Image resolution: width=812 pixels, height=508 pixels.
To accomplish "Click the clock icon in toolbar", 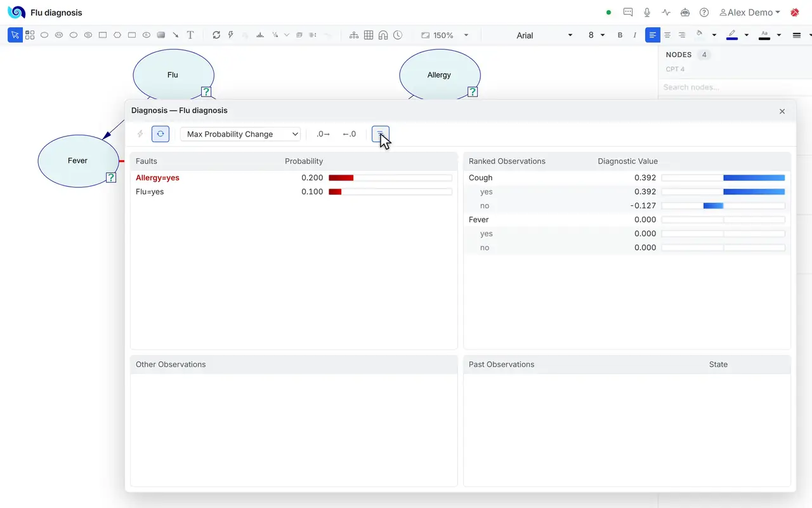I will pyautogui.click(x=398, y=36).
